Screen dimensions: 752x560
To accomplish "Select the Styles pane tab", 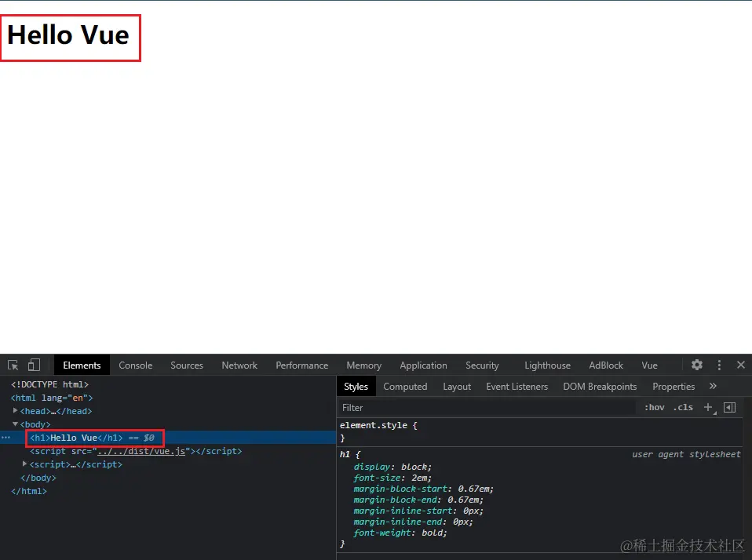I will tap(356, 386).
